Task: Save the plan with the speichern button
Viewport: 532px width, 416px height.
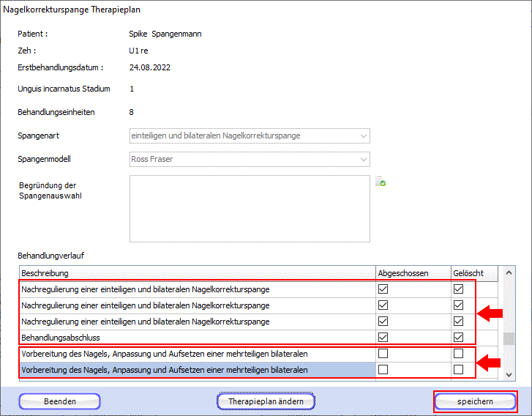Action: (475, 401)
